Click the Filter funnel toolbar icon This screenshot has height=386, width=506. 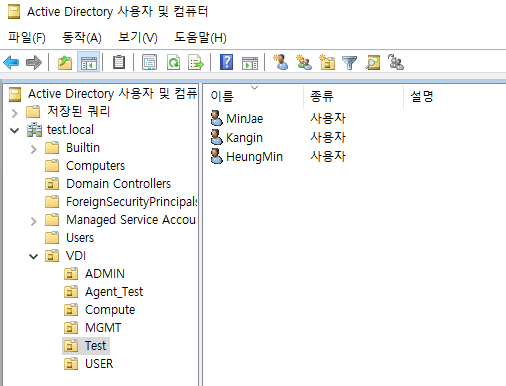(x=350, y=62)
